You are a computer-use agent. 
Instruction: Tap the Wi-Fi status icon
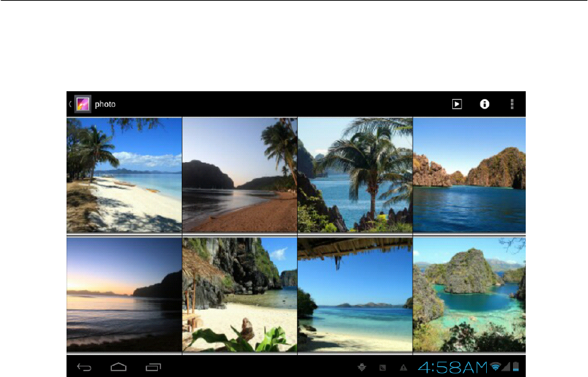[495, 366]
